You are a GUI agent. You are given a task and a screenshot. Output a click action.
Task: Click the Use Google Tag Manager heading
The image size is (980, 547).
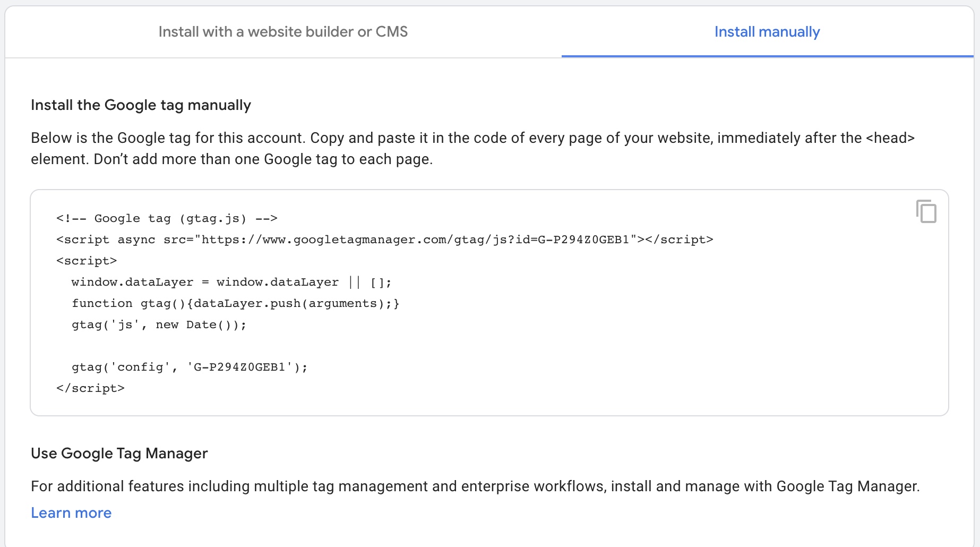pos(119,454)
